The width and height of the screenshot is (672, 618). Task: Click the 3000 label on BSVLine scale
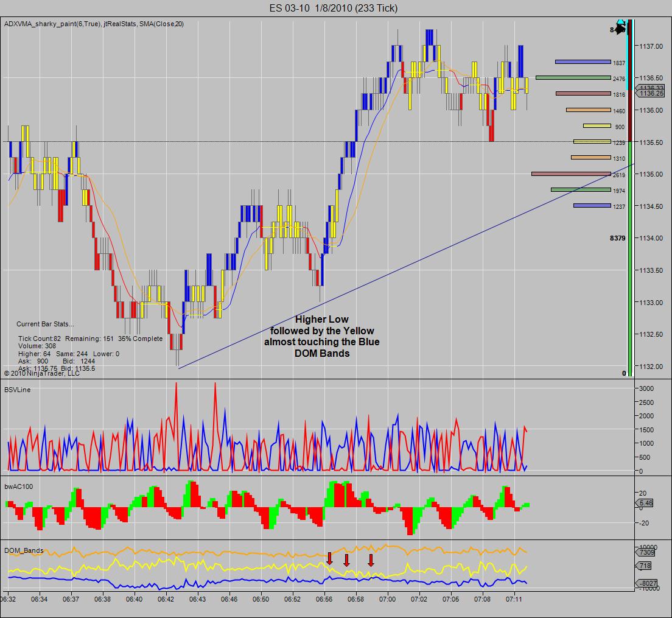coord(646,388)
